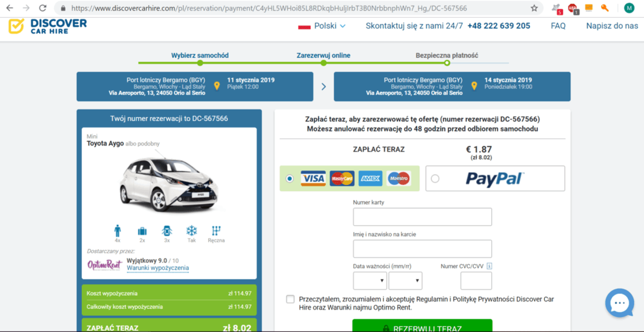Click the pickup location pin icon
644x332 pixels.
pyautogui.click(x=217, y=86)
